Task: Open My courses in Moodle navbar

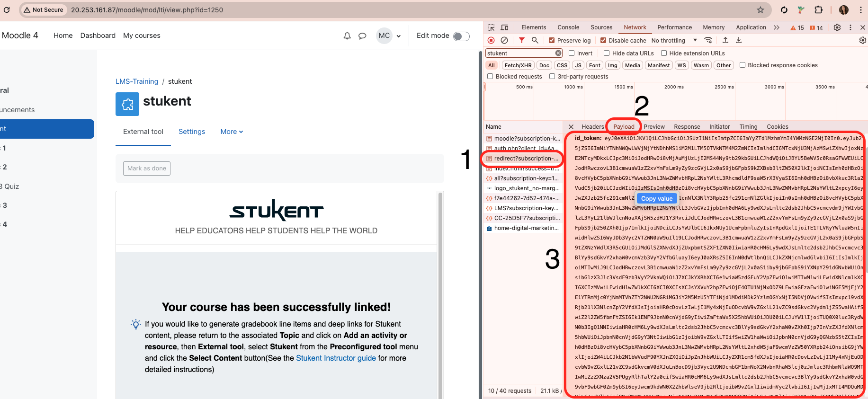Action: [142, 35]
